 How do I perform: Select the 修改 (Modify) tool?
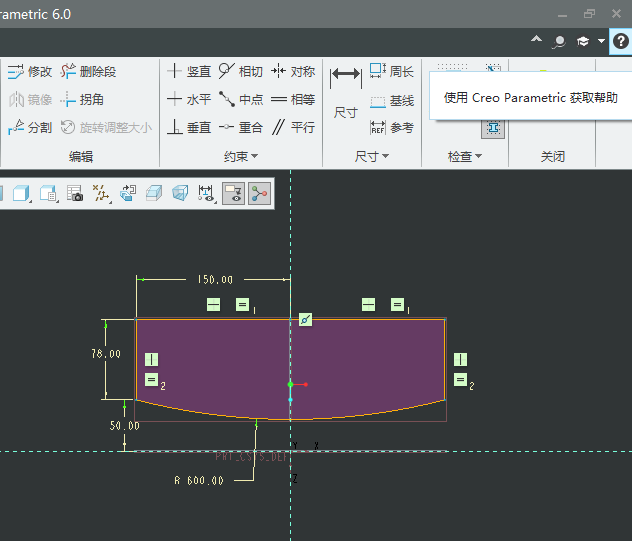30,72
